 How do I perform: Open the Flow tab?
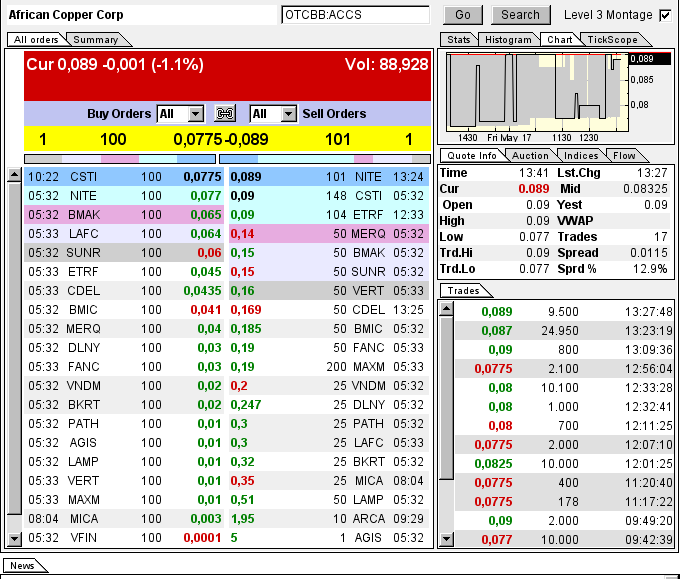pyautogui.click(x=624, y=156)
